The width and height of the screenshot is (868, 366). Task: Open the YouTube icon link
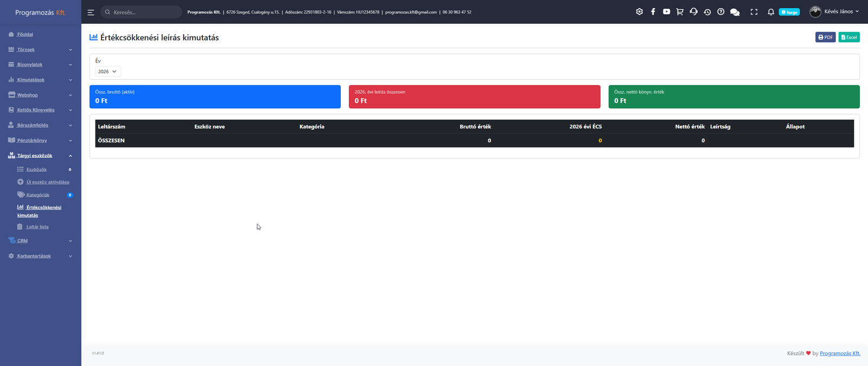(x=666, y=11)
